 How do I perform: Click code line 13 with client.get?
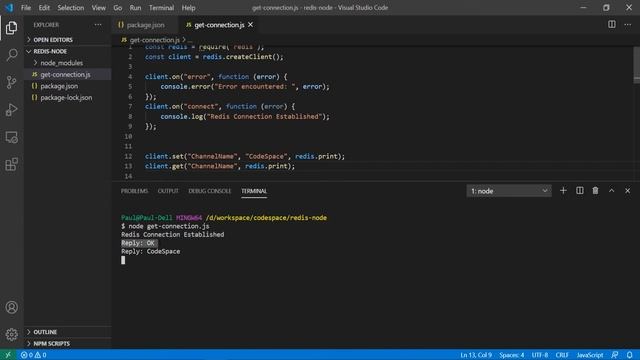220,166
